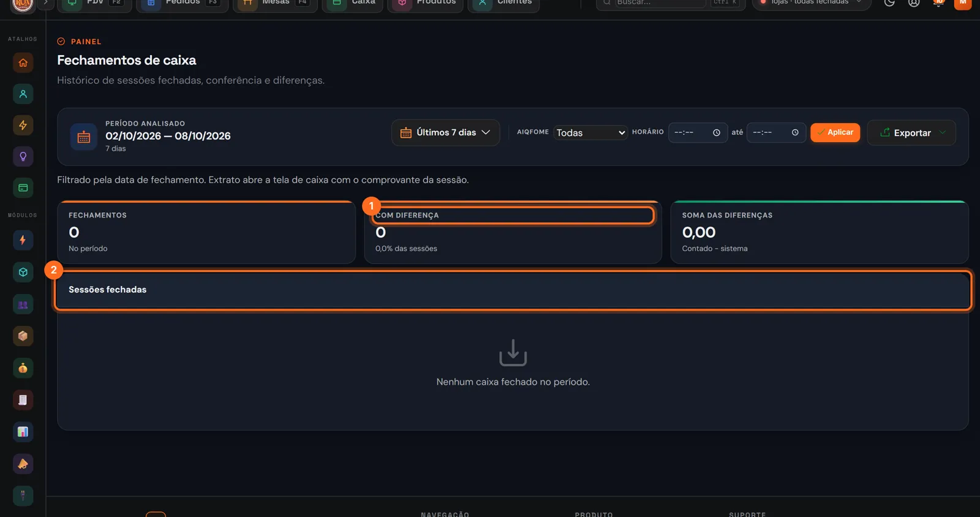Set the start time in the HORÁRIO field
Viewport: 980px width, 517px height.
(x=698, y=132)
